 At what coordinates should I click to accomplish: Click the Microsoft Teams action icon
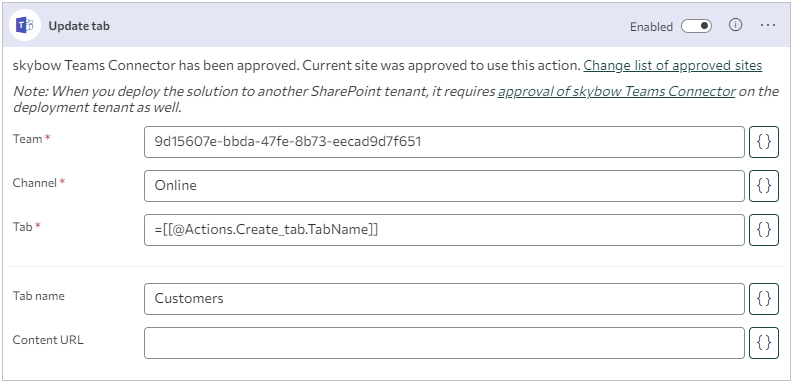[x=25, y=25]
